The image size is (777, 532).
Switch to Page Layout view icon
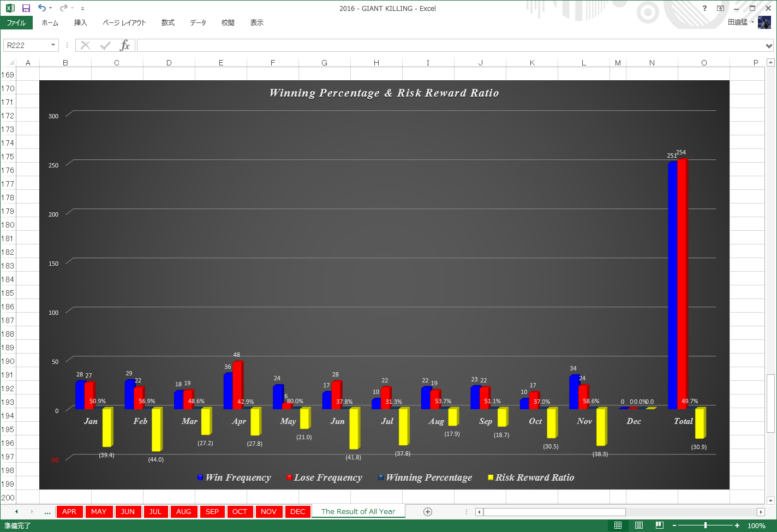[x=638, y=525]
